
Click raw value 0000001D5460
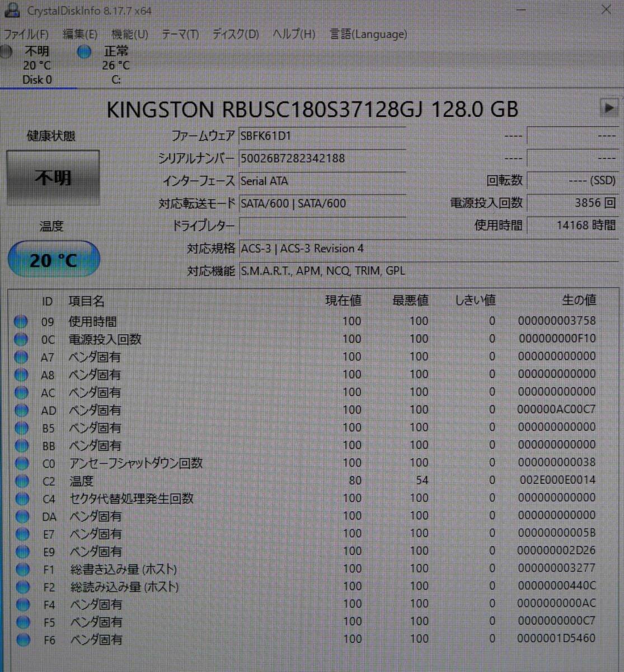pos(556,638)
